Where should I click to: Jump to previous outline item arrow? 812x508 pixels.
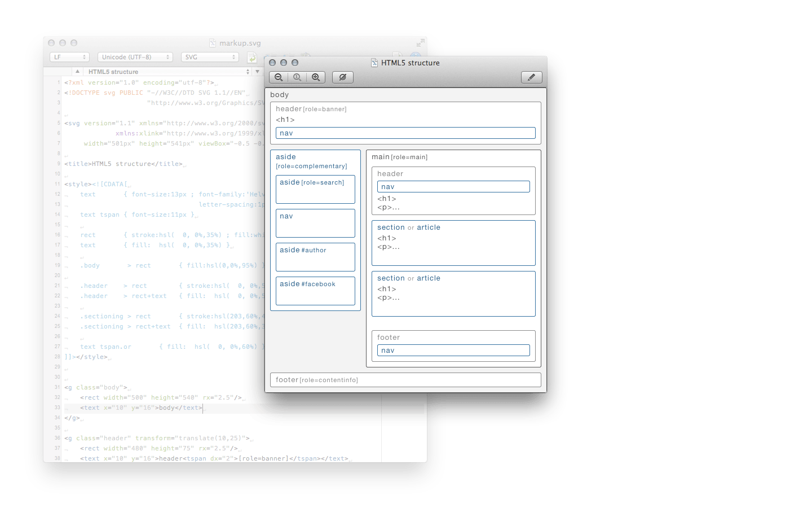[x=77, y=72]
